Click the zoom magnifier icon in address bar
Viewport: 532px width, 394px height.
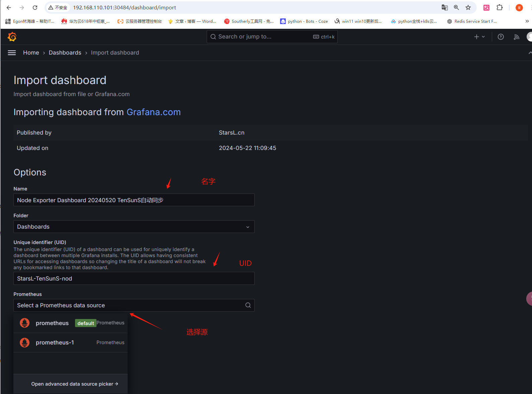456,7
